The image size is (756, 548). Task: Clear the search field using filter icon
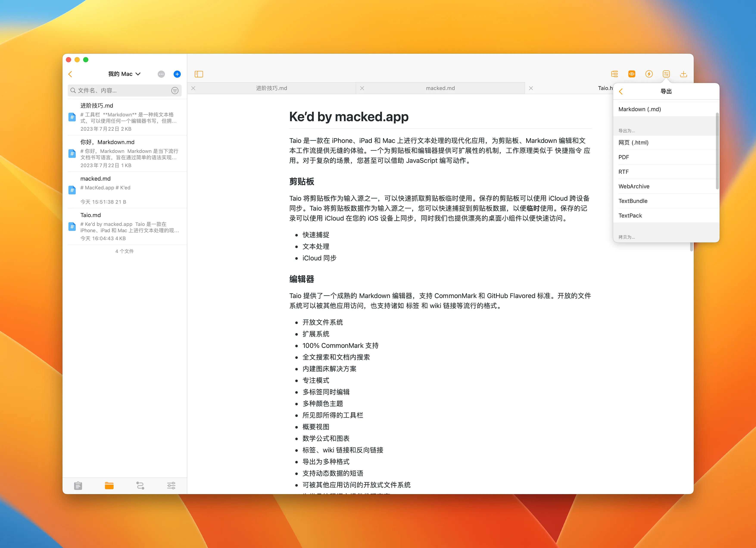175,90
